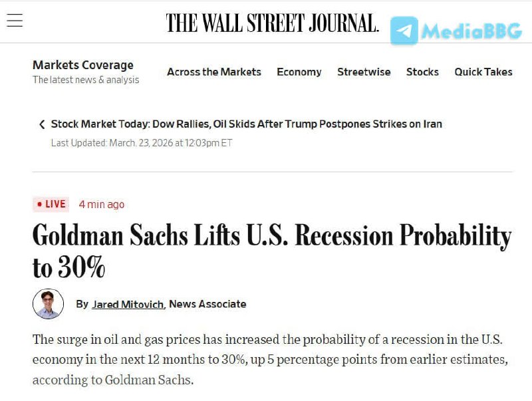This screenshot has height=401, width=532.
Task: Click the article paragraph about oil prices
Action: coord(266,360)
